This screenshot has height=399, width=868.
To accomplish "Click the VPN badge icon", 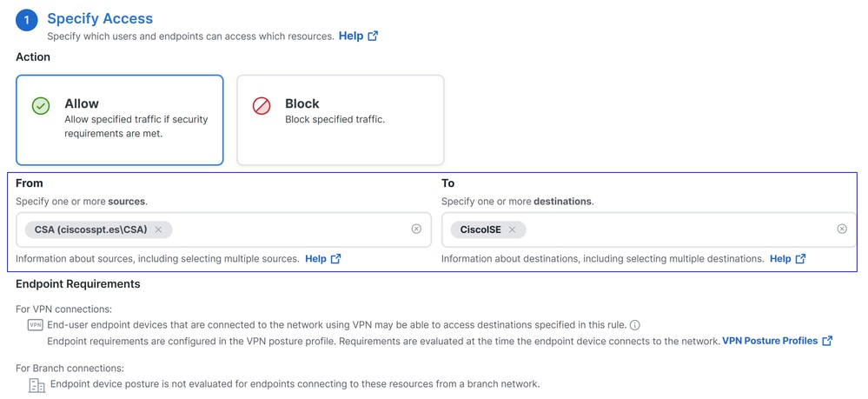I will click(35, 325).
